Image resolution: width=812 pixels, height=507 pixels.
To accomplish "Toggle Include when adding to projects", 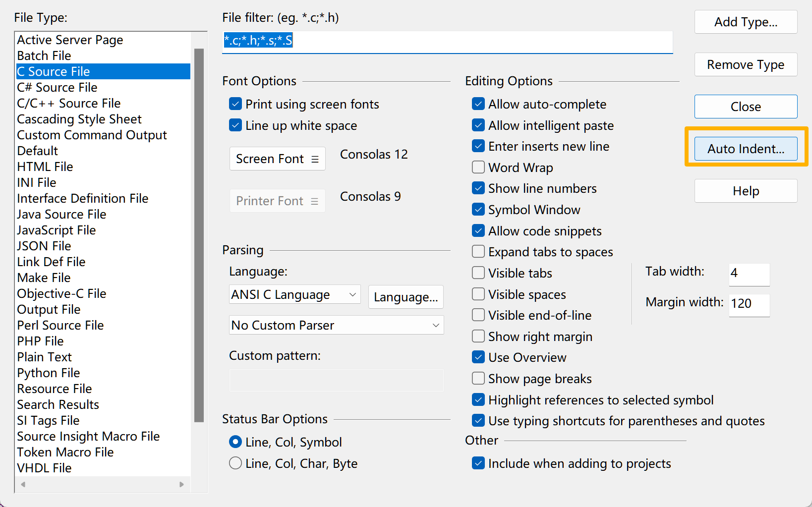I will click(478, 463).
